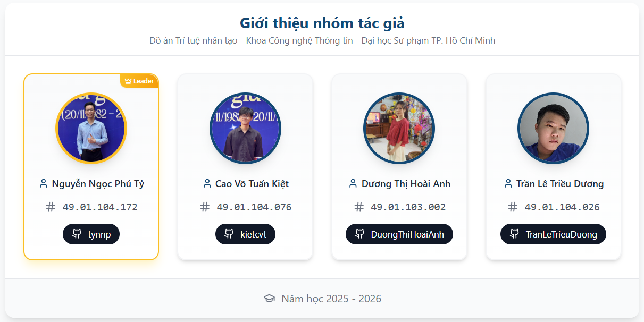Click person icon beside Dương Thị Hoài Anh
This screenshot has width=644, height=322.
[353, 184]
